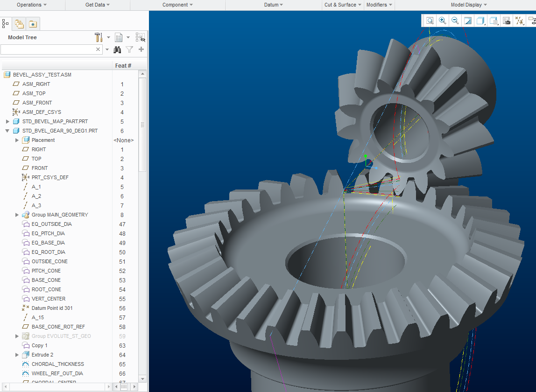Clear the Model Tree search box
Screen dimensions: 536x392
click(98, 49)
